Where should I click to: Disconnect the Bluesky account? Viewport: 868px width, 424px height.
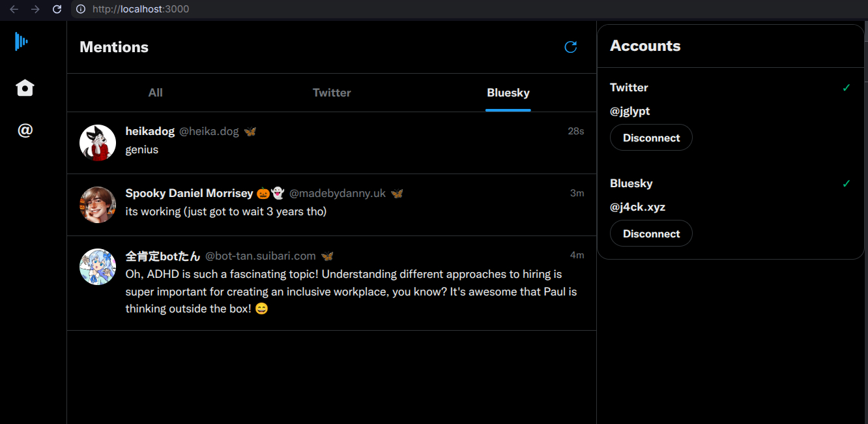(x=650, y=234)
